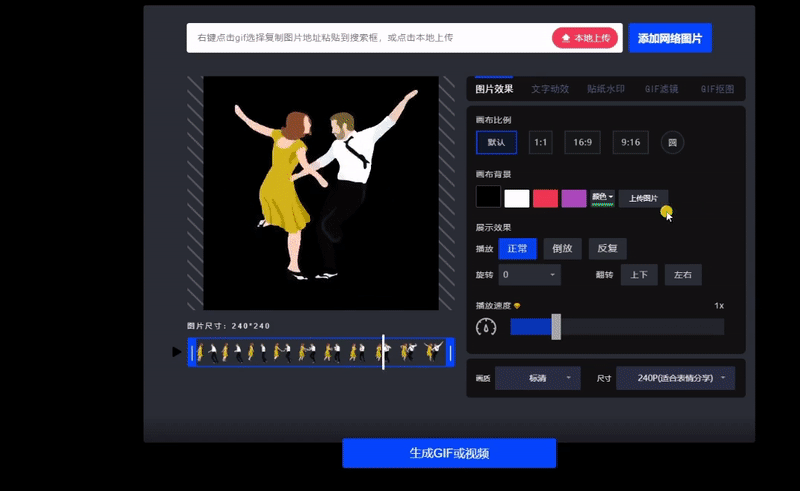Image resolution: width=800 pixels, height=491 pixels.
Task: Click the speedometer icon beside speed slider
Action: (x=486, y=327)
